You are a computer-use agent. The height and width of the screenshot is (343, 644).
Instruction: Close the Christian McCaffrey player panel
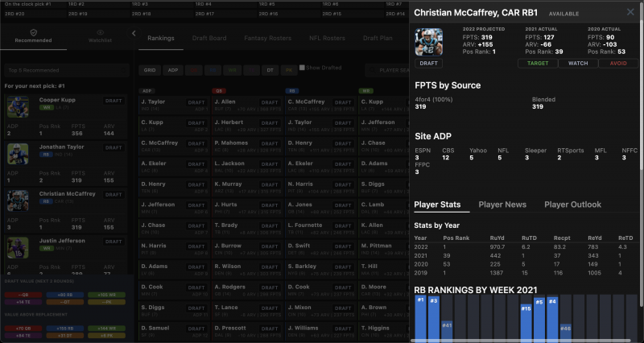(x=630, y=12)
